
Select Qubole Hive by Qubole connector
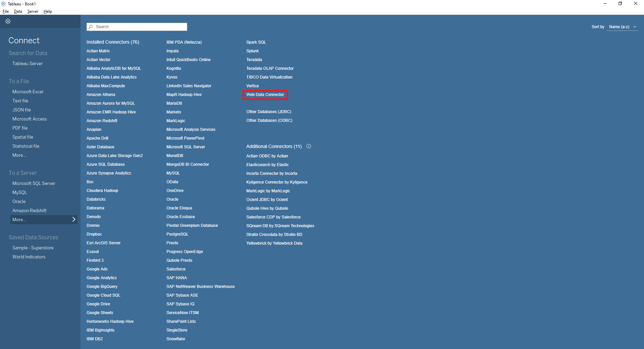pyautogui.click(x=267, y=208)
